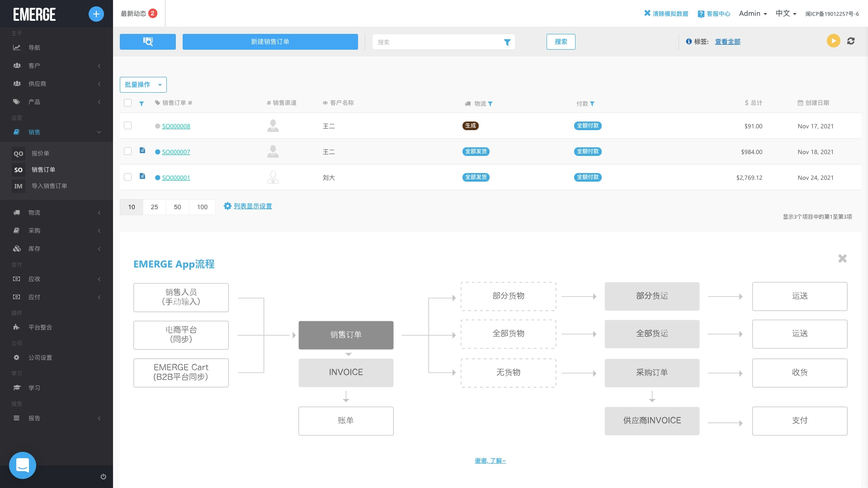Expand the Reports sidebar menu
Viewport: 868px width, 488px height.
(x=57, y=418)
